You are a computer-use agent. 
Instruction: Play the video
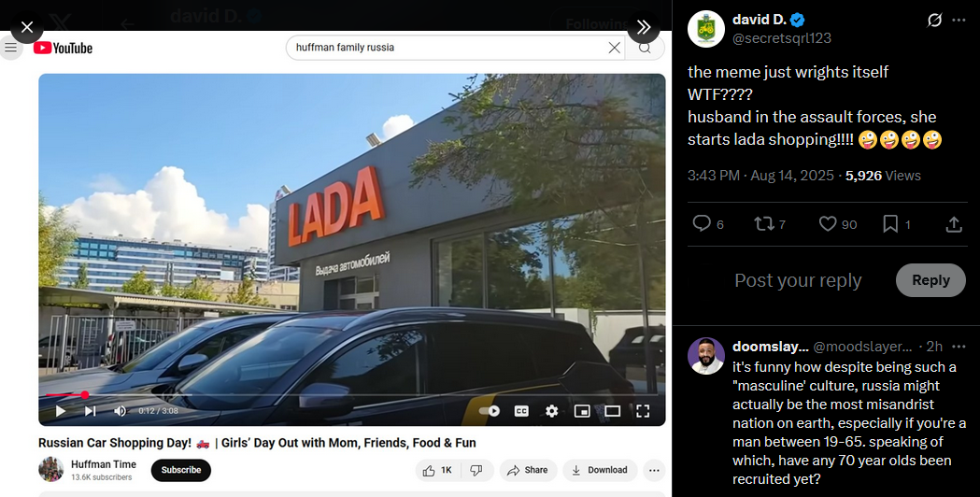[61, 411]
